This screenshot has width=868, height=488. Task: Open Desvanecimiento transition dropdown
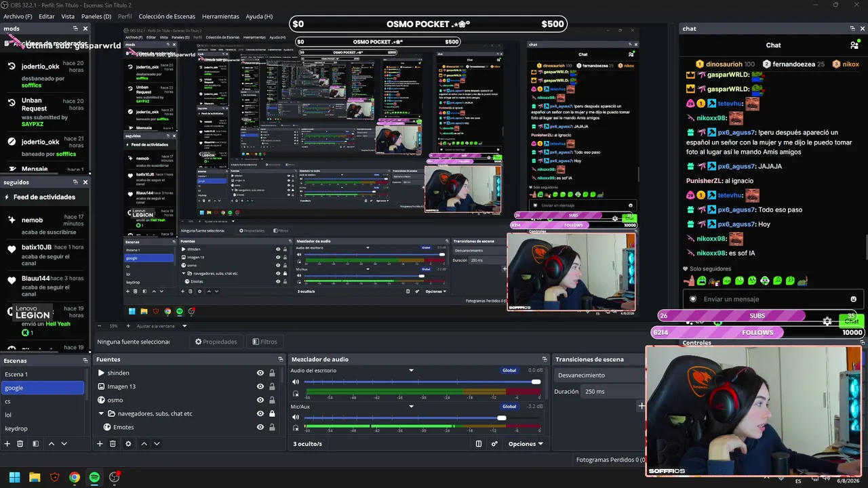pyautogui.click(x=600, y=375)
